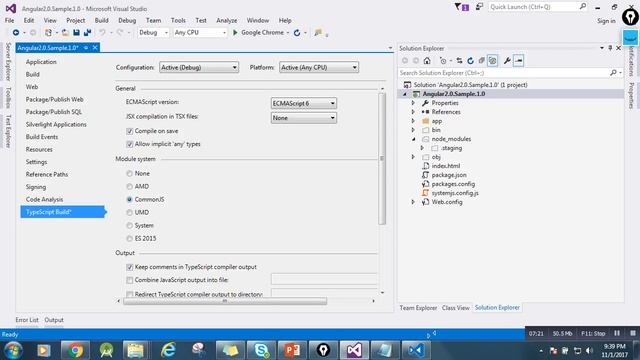Click the New Project toolbar icon
Image resolution: width=640 pixels, height=360 pixels.
tap(48, 33)
